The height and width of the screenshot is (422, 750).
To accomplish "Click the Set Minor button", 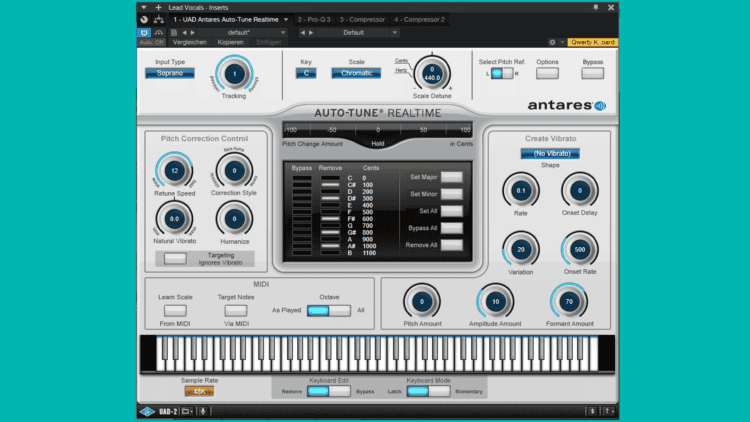I will [x=452, y=194].
